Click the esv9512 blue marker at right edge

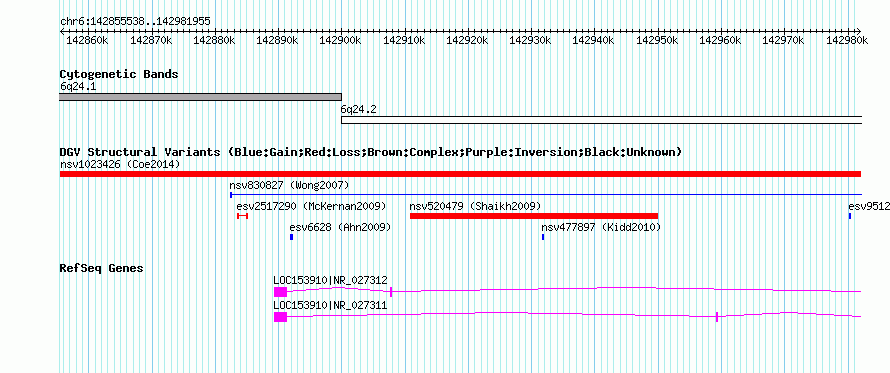coord(850,216)
